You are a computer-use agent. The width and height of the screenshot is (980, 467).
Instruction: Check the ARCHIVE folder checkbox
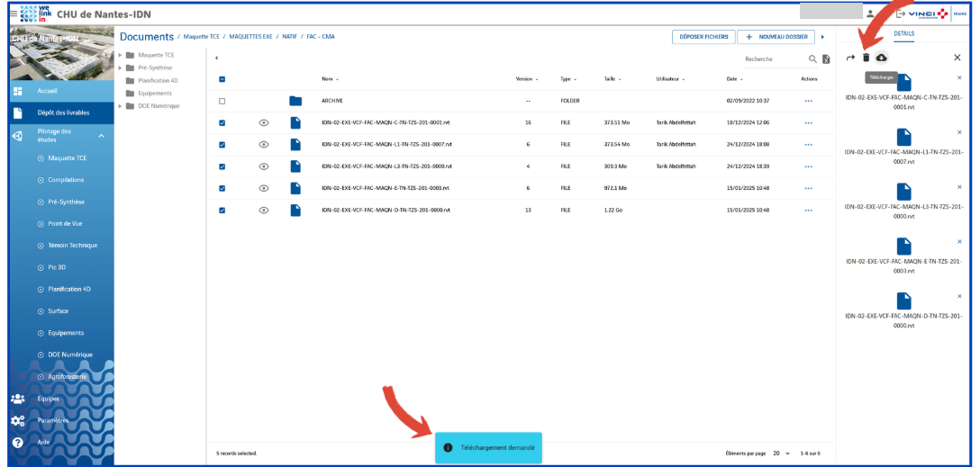(x=222, y=101)
